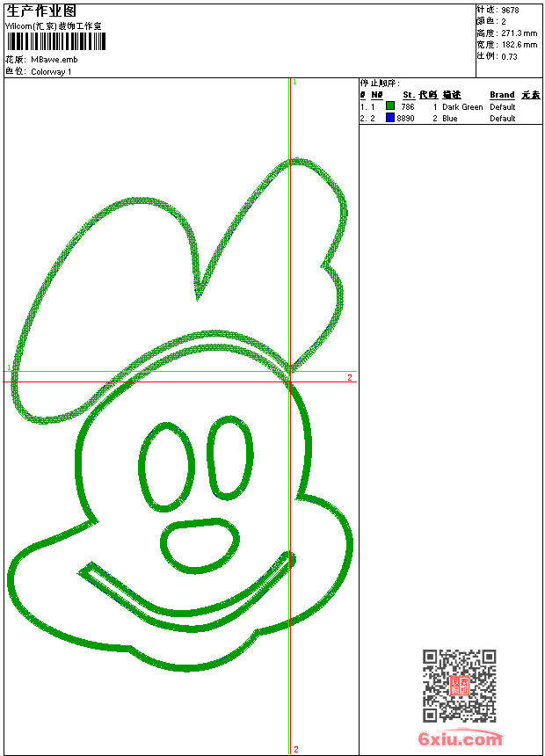Screen dimensions: 545x756
Task: Click the embroidered nose oval outline
Action: [x=200, y=546]
